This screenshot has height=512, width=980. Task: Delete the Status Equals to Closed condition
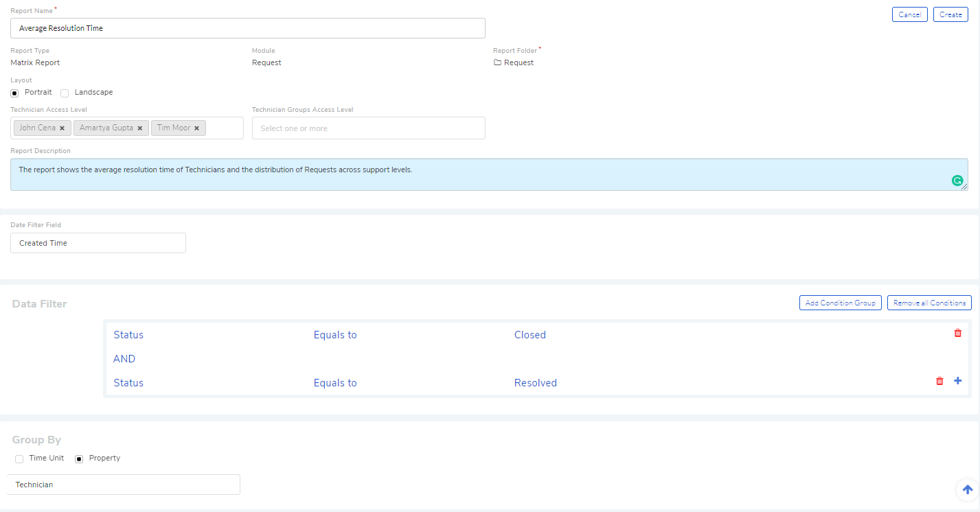point(957,333)
